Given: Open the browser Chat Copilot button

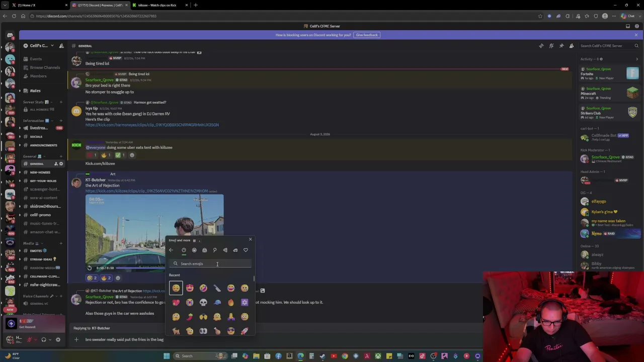Looking at the screenshot, I should coord(627,16).
